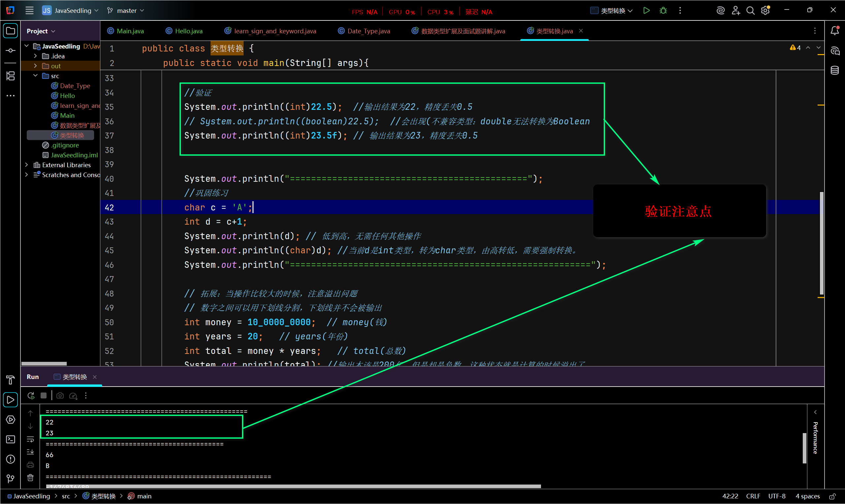The height and width of the screenshot is (504, 845).
Task: Open IDE settings gear
Action: [765, 11]
